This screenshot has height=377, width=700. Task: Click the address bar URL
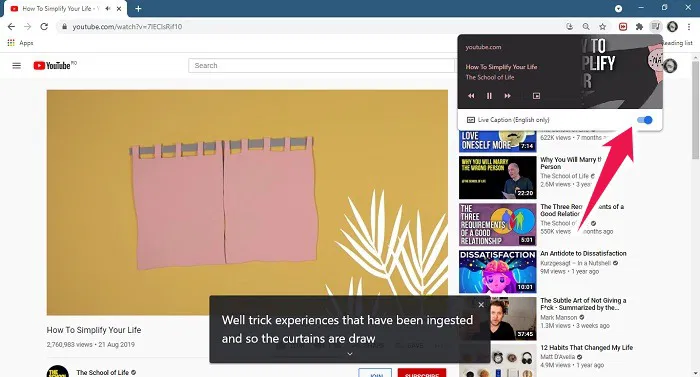pos(127,27)
